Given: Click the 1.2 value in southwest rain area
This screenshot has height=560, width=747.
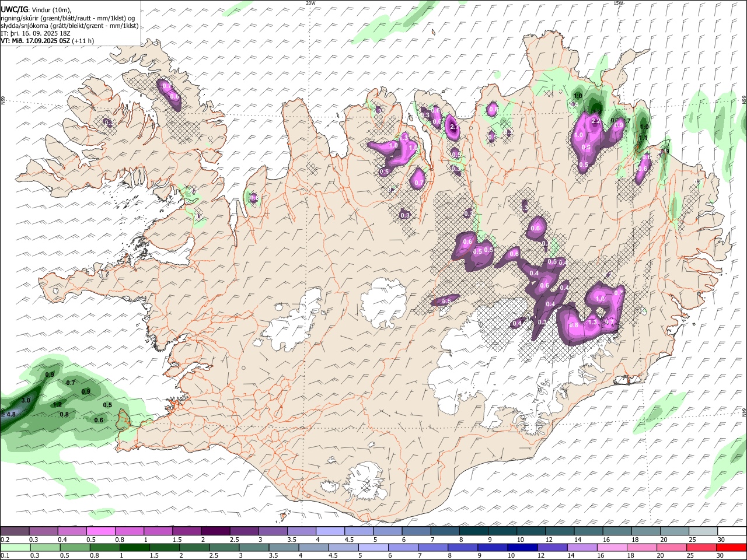Looking at the screenshot, I should tap(57, 404).
